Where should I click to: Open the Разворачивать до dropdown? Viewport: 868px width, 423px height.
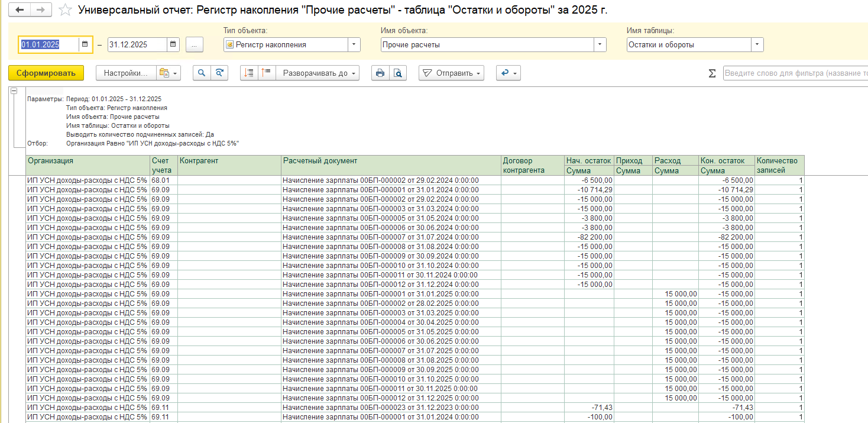pos(318,73)
